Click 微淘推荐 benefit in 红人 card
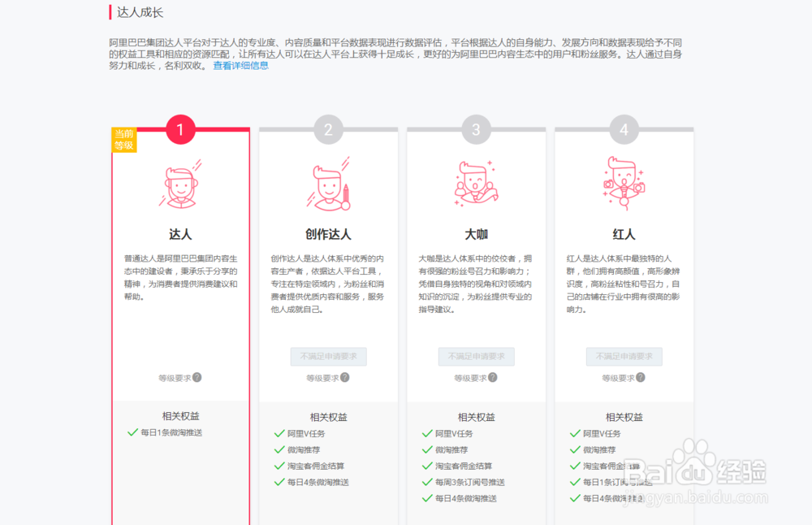This screenshot has height=525, width=812. pyautogui.click(x=599, y=450)
